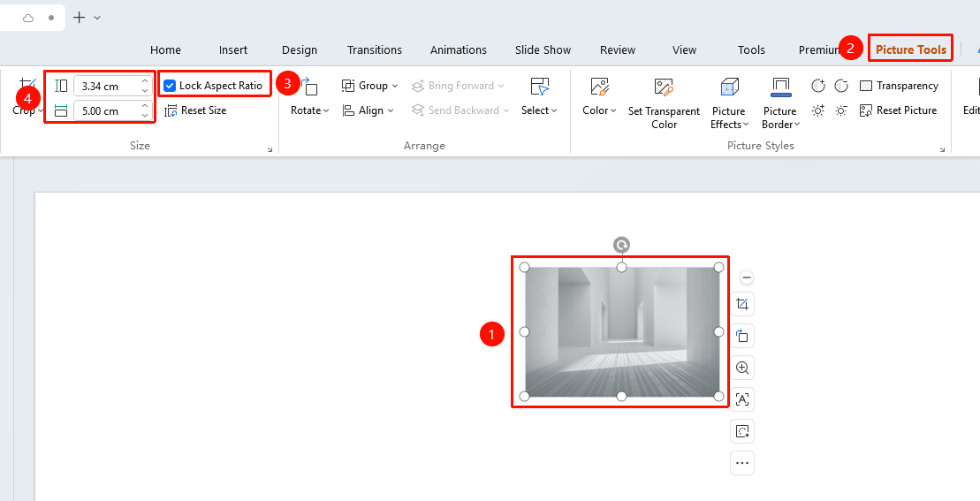
Task: Increase height with the up stepper arrow
Action: click(x=145, y=81)
